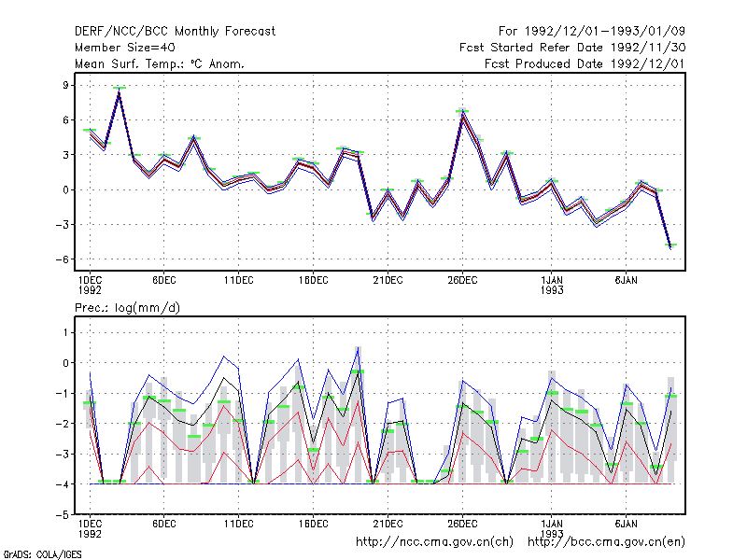747x560 pixels.
Task: Click the 21DEC label under temperature chart
Action: 388,281
